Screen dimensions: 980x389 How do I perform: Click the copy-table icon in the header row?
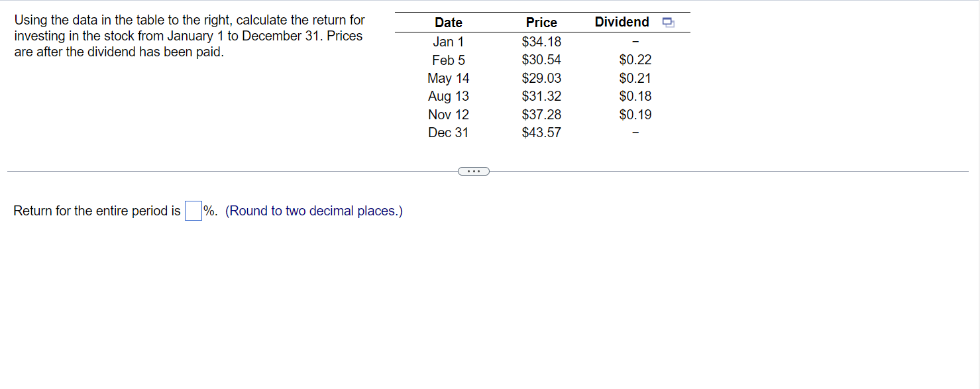[668, 22]
